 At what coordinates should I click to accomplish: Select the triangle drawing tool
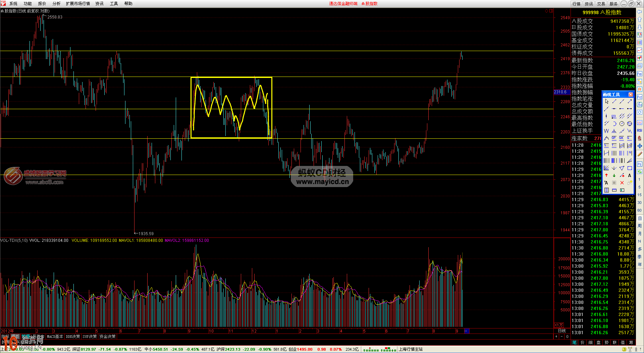[622, 168]
